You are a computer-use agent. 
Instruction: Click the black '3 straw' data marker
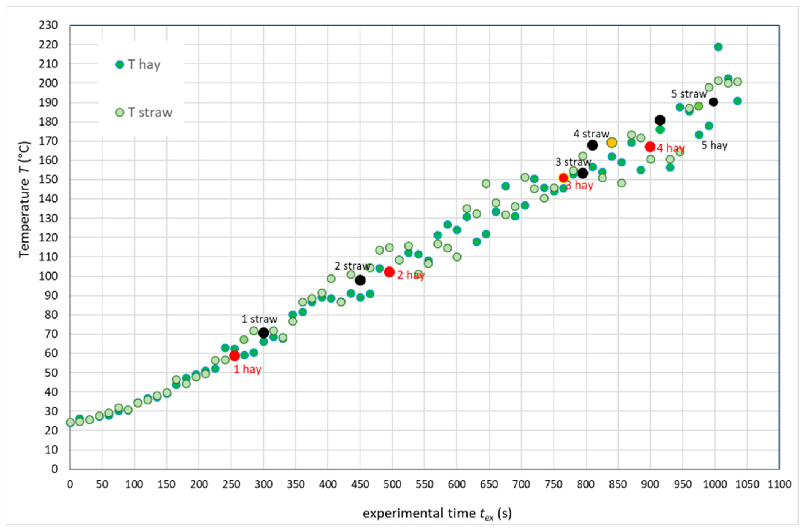pos(583,173)
